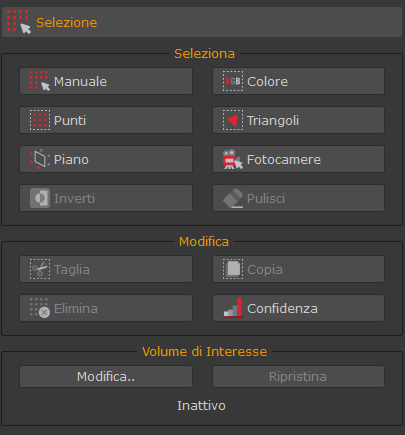Click the document icon beside Copia

click(x=233, y=269)
